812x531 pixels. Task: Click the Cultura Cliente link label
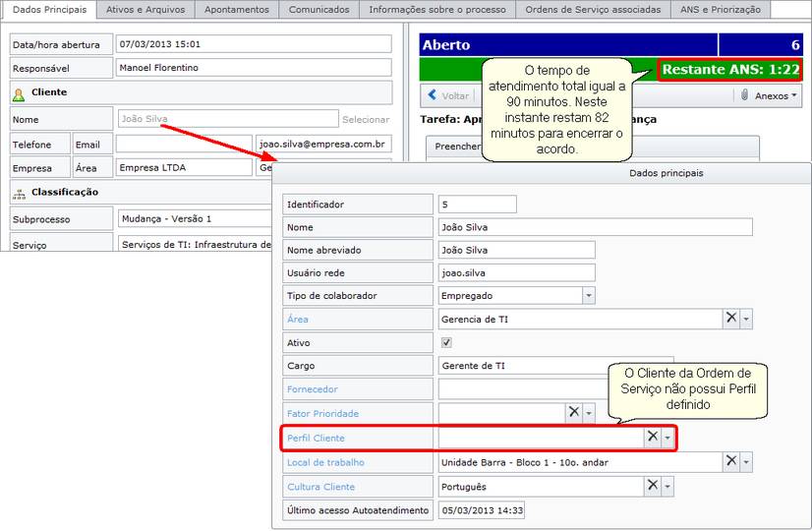pyautogui.click(x=321, y=487)
